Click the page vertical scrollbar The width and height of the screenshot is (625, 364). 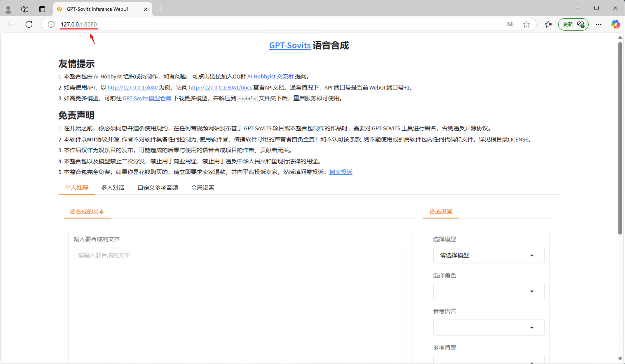(x=620, y=138)
